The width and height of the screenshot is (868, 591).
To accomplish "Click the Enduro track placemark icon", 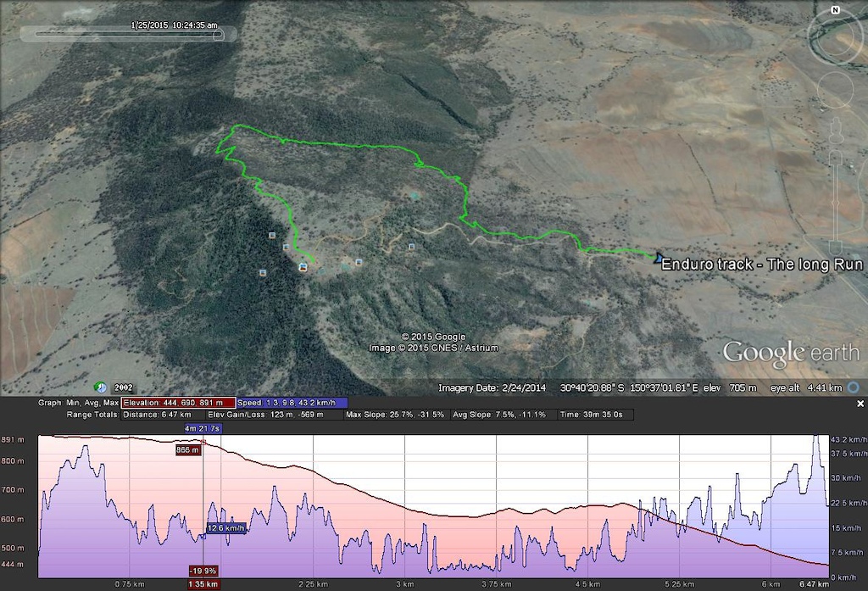I will tap(658, 258).
